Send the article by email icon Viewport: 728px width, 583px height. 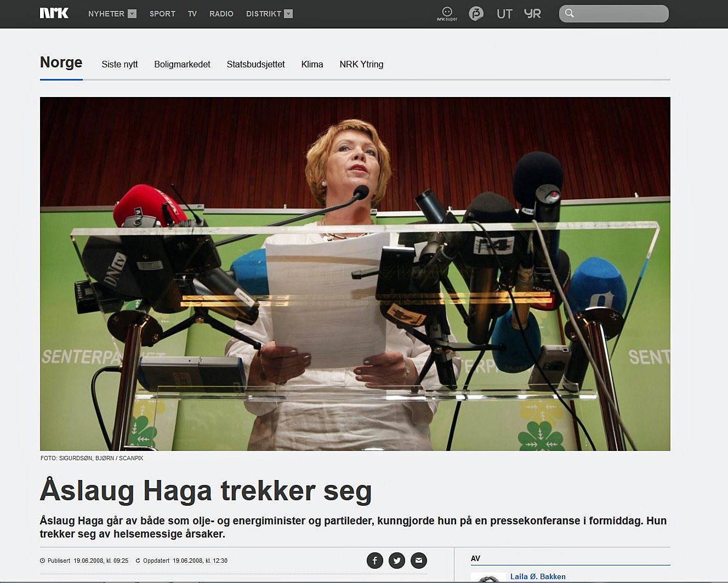(419, 561)
